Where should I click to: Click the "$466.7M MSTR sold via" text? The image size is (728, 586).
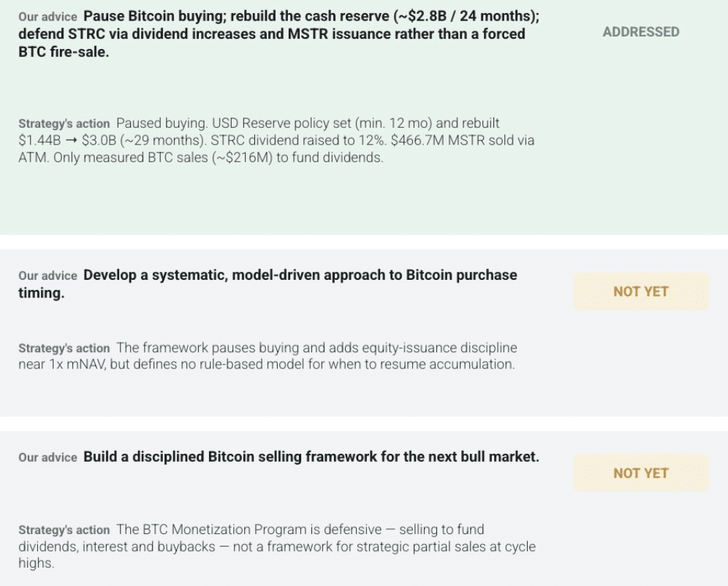click(x=463, y=140)
